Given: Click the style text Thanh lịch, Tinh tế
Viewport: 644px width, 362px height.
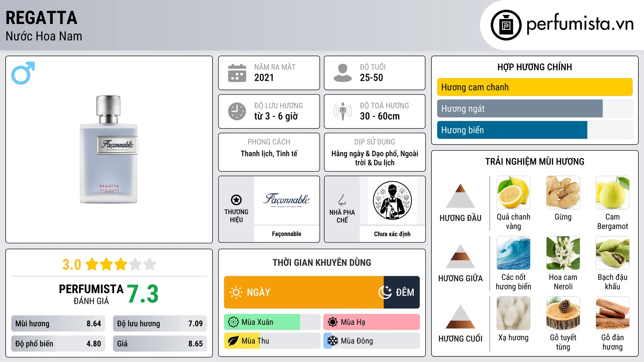Looking at the screenshot, I should coord(269,154).
